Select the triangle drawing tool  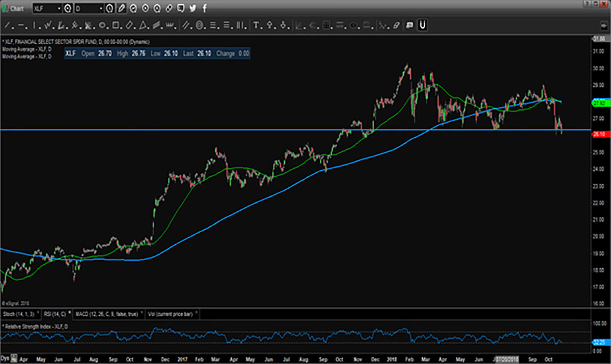tap(143, 25)
